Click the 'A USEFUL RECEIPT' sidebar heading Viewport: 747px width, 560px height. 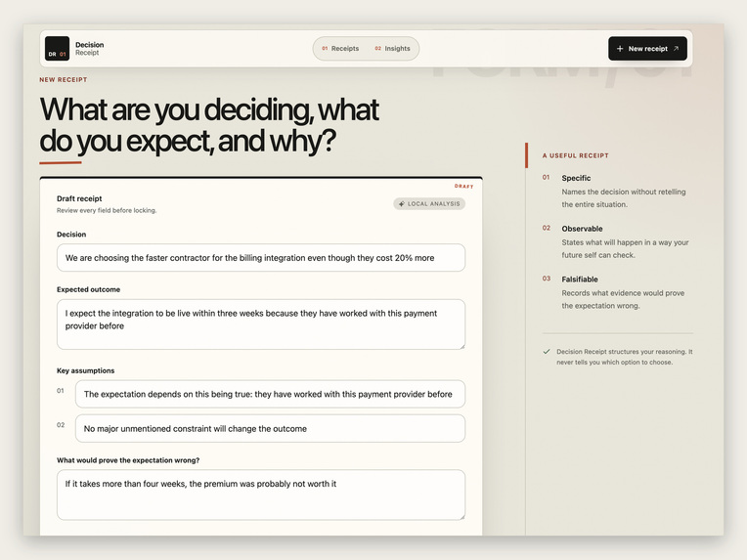(576, 155)
